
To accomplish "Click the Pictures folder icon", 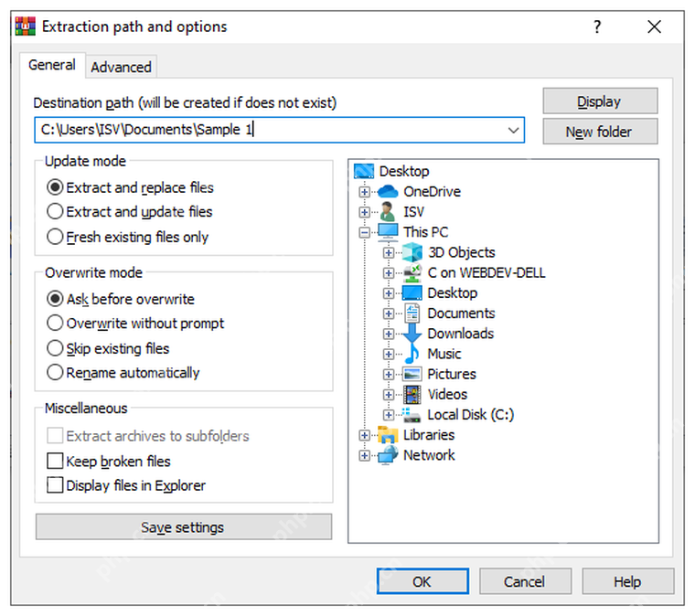I will click(412, 374).
